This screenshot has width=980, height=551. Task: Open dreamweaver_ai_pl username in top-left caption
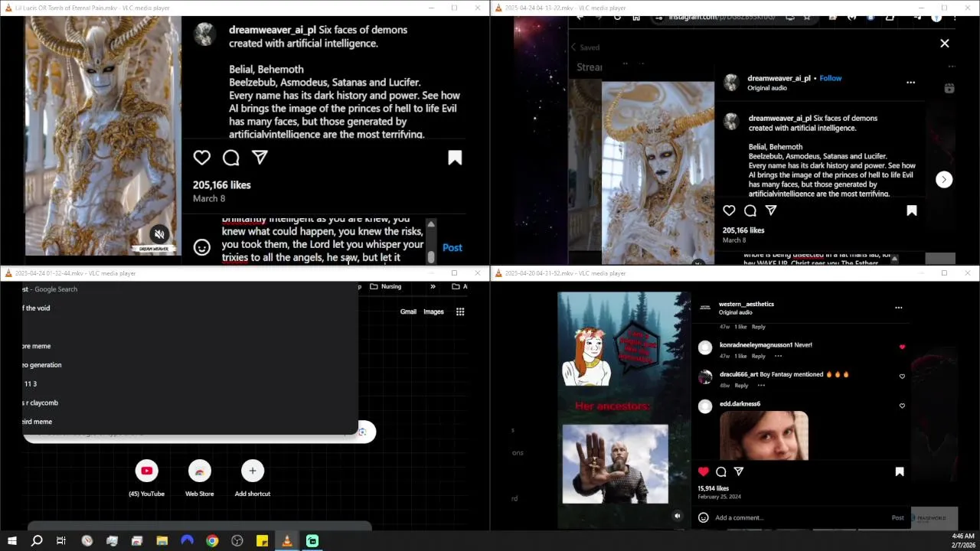click(273, 30)
